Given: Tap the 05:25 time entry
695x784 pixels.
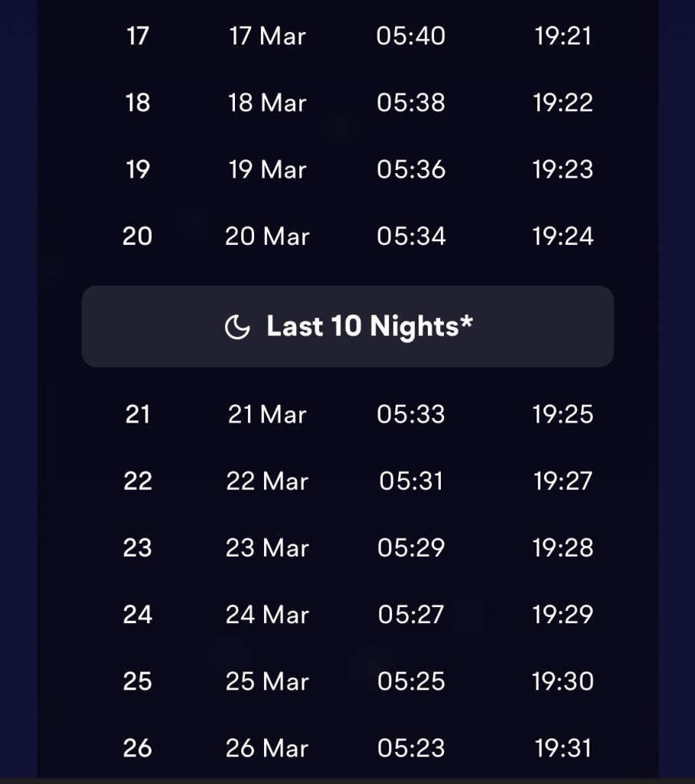Looking at the screenshot, I should coord(411,681).
